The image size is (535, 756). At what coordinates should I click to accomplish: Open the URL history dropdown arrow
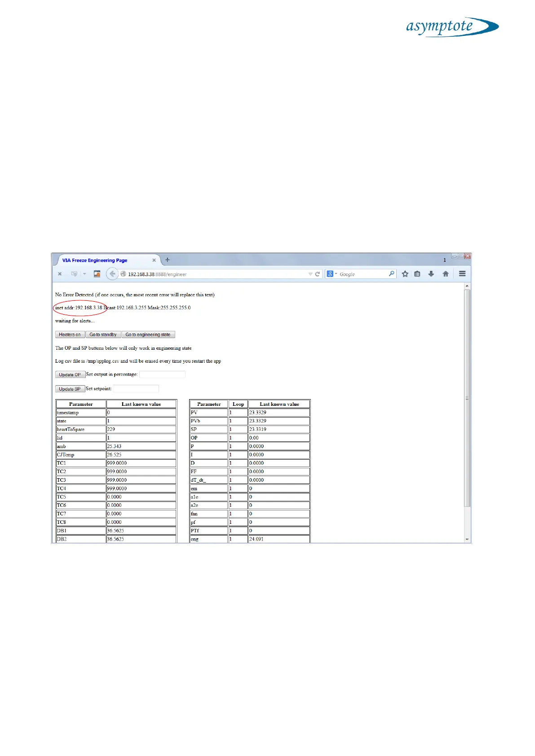click(x=310, y=274)
